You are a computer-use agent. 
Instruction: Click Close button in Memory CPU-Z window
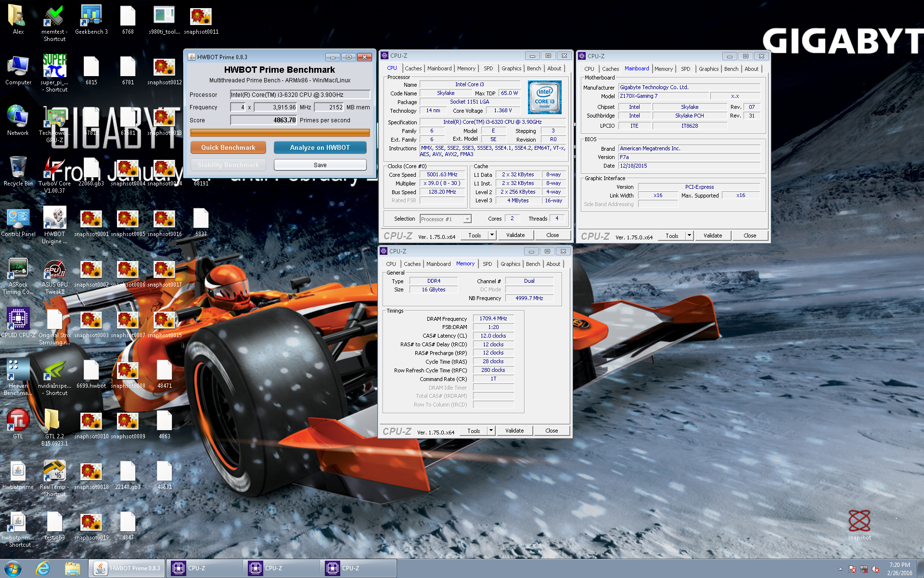(551, 431)
